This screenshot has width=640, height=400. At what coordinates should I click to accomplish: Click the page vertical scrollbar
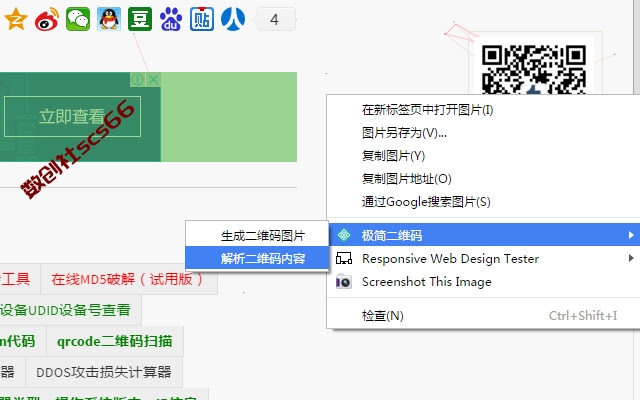(x=637, y=47)
